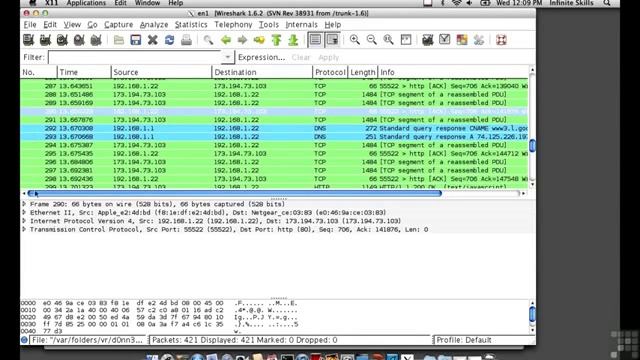
Task: Expand the Ethernet II tree row
Action: point(24,212)
